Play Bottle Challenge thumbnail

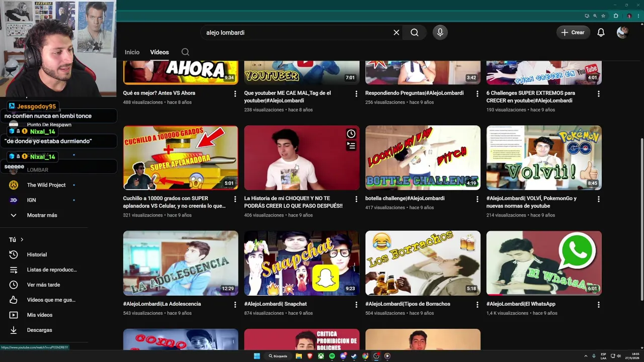tap(423, 157)
